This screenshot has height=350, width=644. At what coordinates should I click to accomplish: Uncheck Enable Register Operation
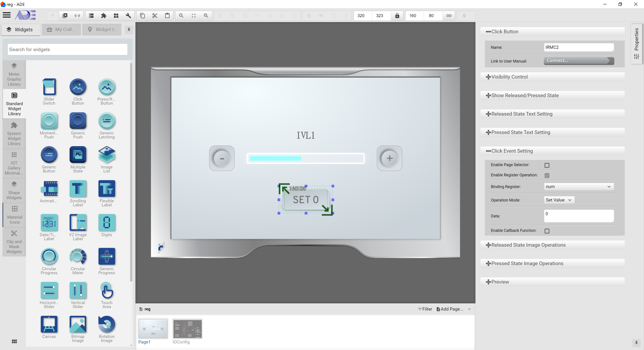pyautogui.click(x=547, y=175)
